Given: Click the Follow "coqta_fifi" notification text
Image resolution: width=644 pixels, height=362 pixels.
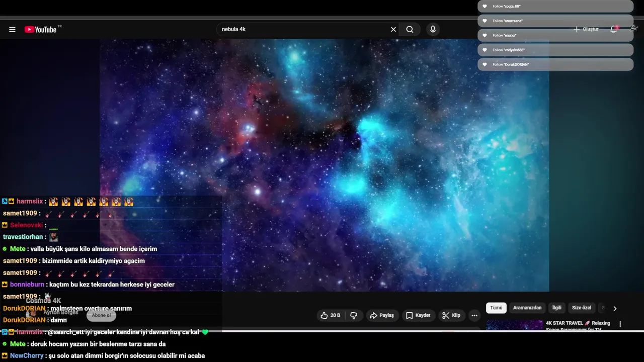Looking at the screenshot, I should pyautogui.click(x=507, y=6).
